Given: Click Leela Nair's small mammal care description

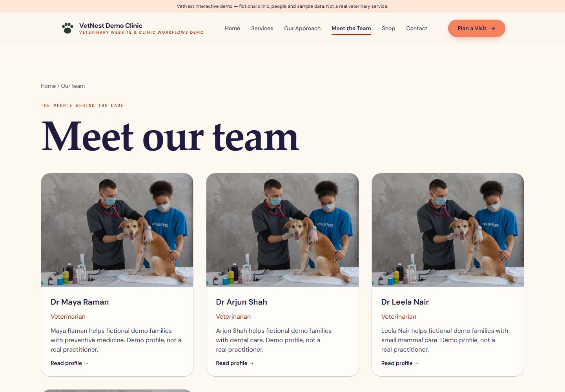Looking at the screenshot, I should click(445, 340).
